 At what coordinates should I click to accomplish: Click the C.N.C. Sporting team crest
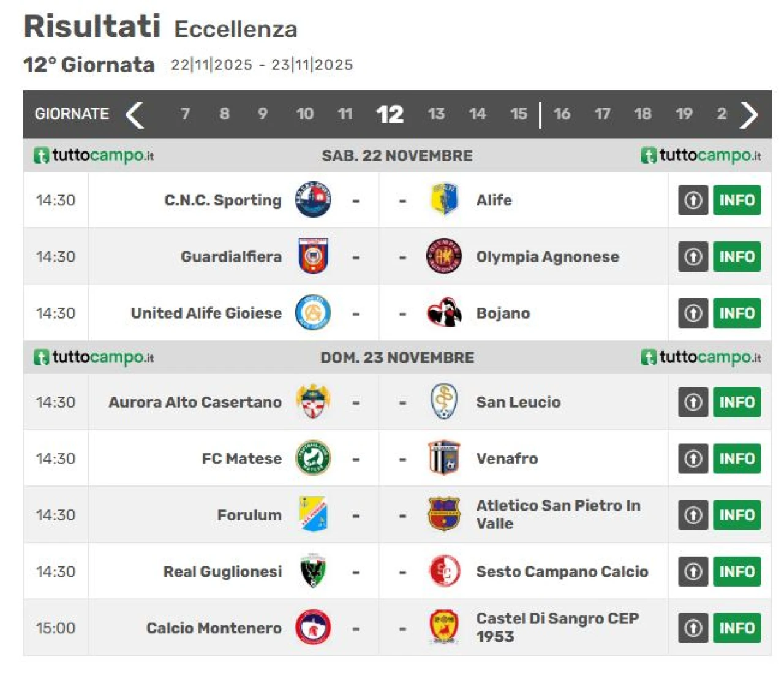point(313,200)
